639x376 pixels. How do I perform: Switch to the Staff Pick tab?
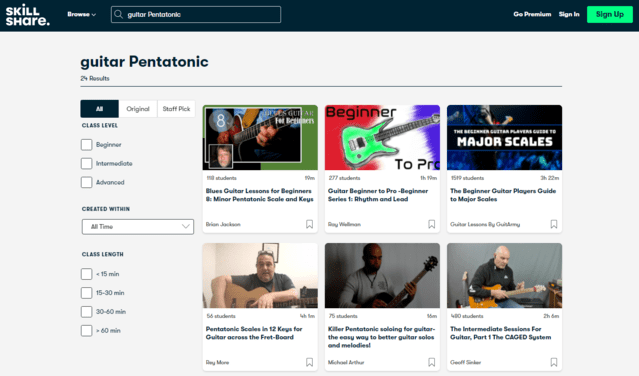point(176,109)
